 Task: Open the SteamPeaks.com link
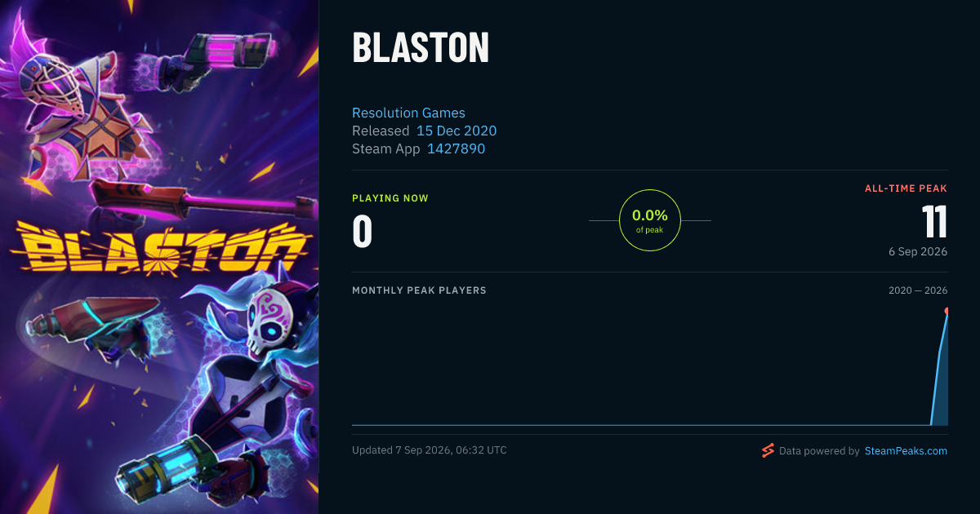(906, 450)
